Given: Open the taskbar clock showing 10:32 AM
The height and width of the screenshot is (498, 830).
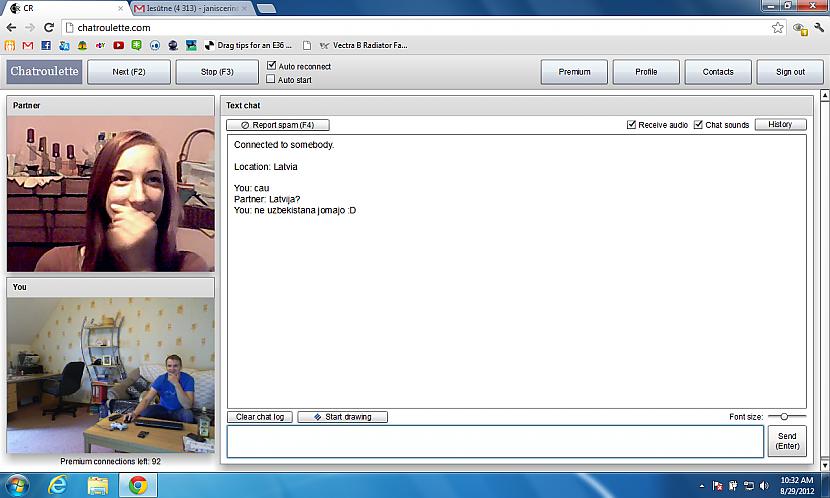Looking at the screenshot, I should pos(797,485).
